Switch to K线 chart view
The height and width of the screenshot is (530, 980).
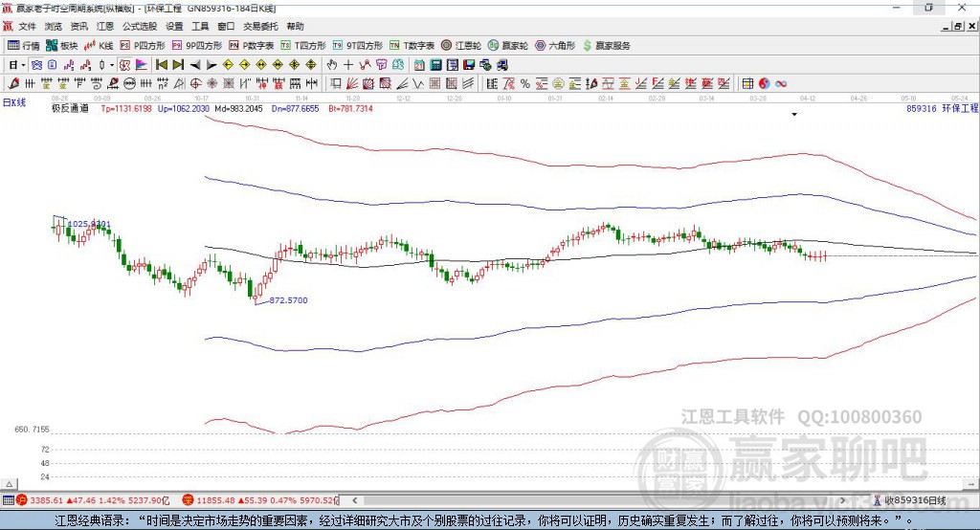[99, 46]
